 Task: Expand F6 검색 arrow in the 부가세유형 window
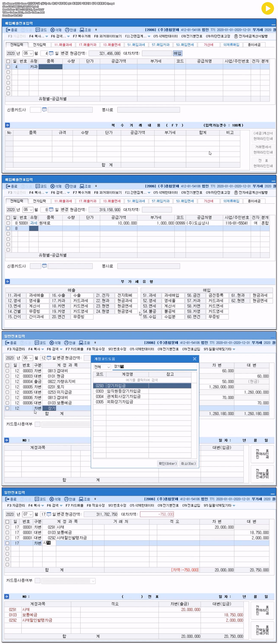pyautogui.click(x=68, y=193)
